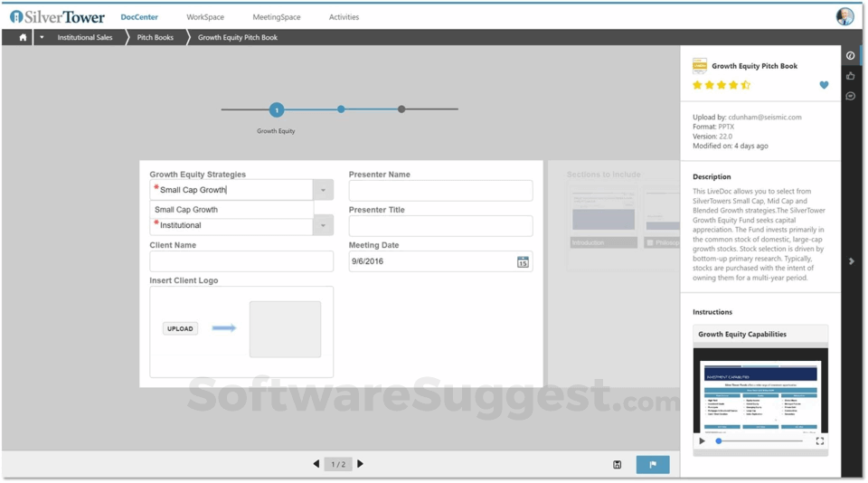Open the user profile avatar
This screenshot has height=483, width=868.
(x=844, y=16)
